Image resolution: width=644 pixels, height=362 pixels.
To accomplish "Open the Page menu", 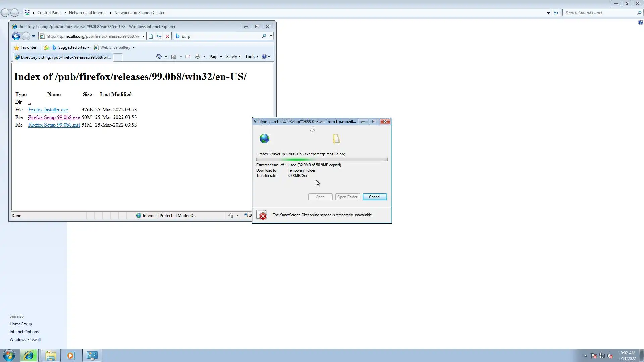I will point(215,57).
